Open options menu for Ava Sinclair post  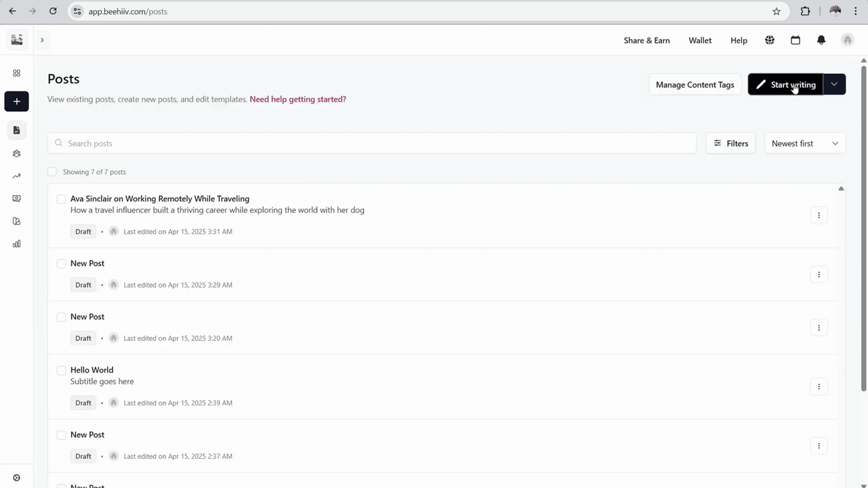tap(818, 216)
